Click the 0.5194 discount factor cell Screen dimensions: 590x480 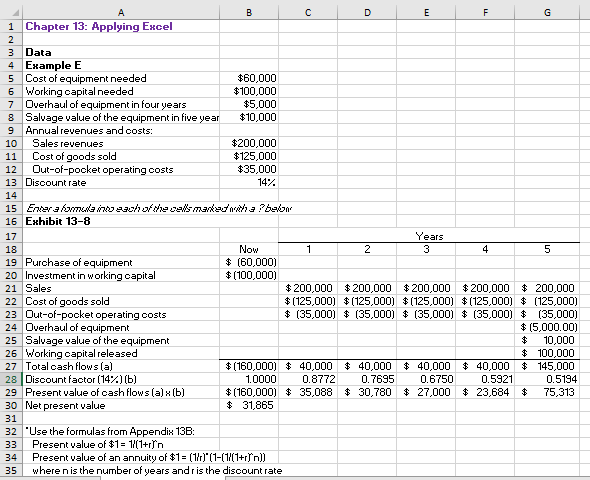tap(547, 379)
